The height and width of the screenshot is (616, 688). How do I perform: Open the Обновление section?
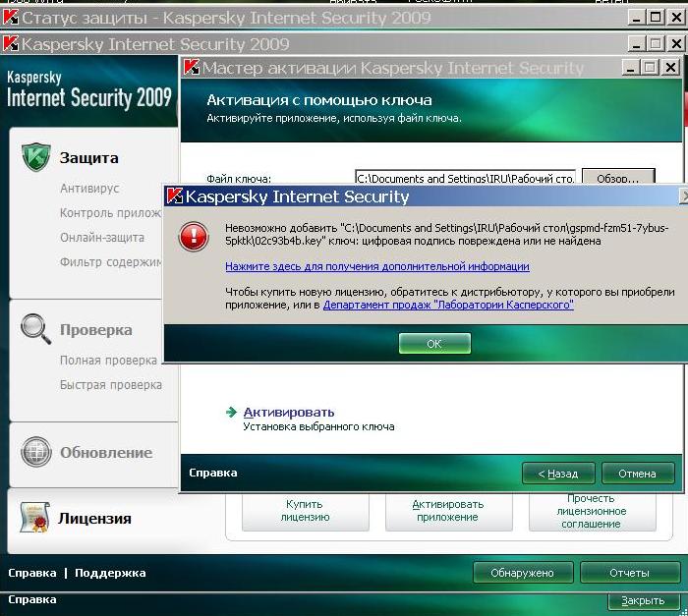(x=106, y=453)
